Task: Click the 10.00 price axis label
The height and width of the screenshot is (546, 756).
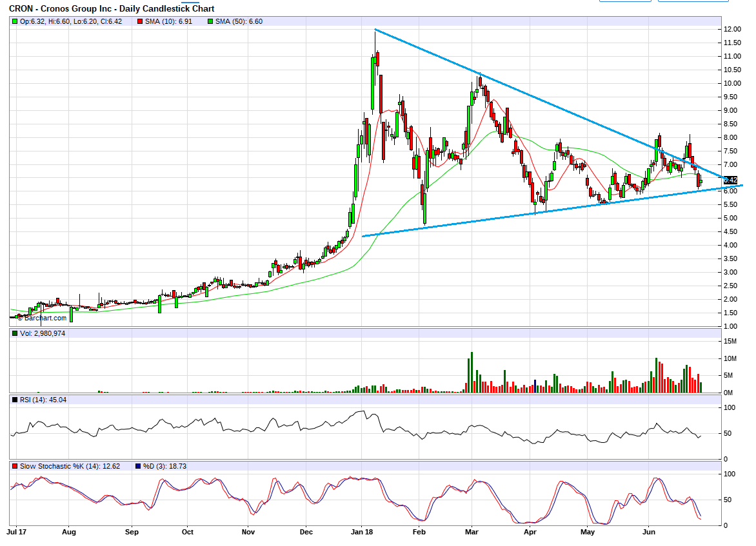Action: point(732,83)
